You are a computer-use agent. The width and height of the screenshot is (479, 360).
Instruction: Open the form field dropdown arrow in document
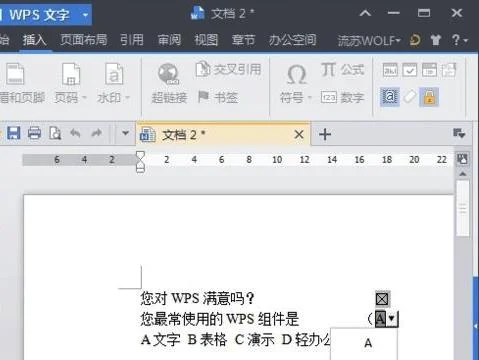pyautogui.click(x=392, y=319)
